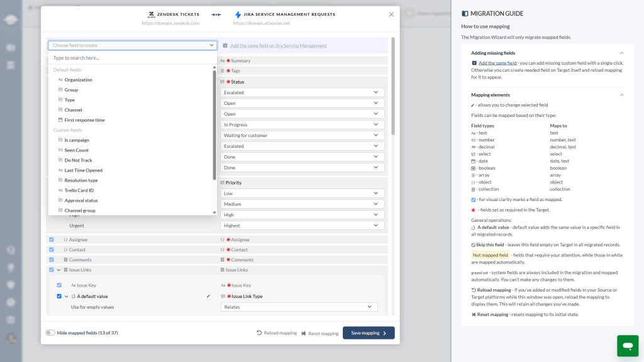Viewport: 644px width, 362px height.
Task: Open the Low priority dropdown
Action: (x=303, y=194)
